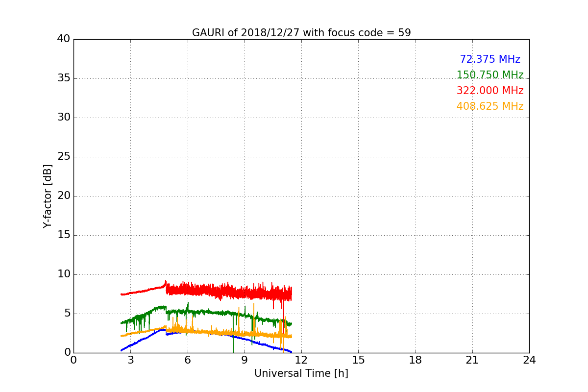Click the Y-factor [dB] axis label
The height and width of the screenshot is (392, 588).
[x=48, y=196]
